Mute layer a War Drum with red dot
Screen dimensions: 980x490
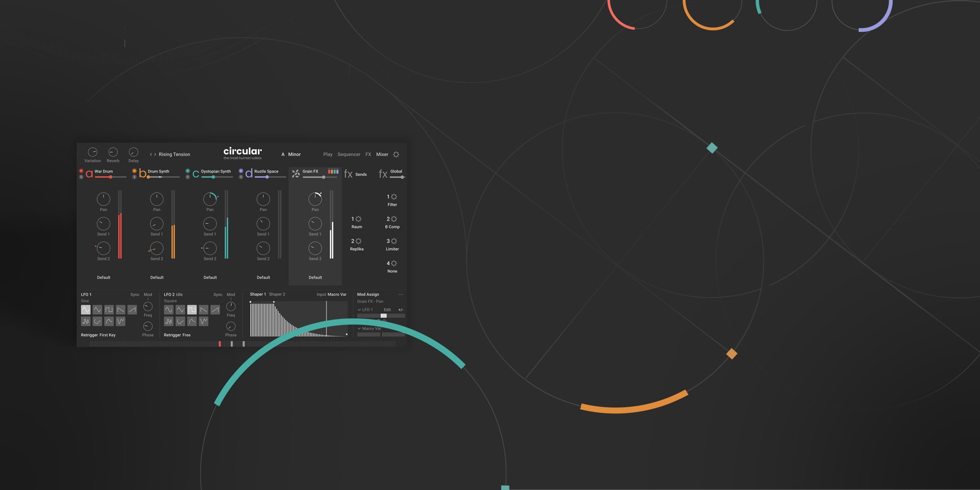pos(81,171)
